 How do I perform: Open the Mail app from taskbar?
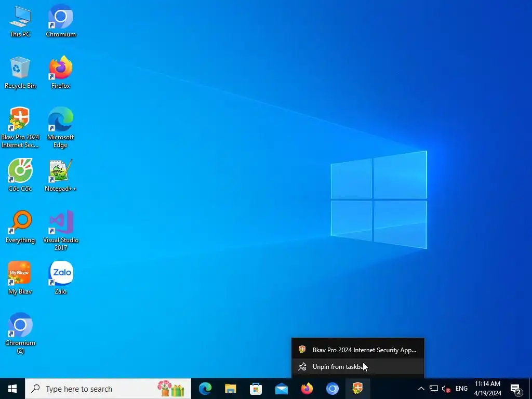pyautogui.click(x=281, y=389)
